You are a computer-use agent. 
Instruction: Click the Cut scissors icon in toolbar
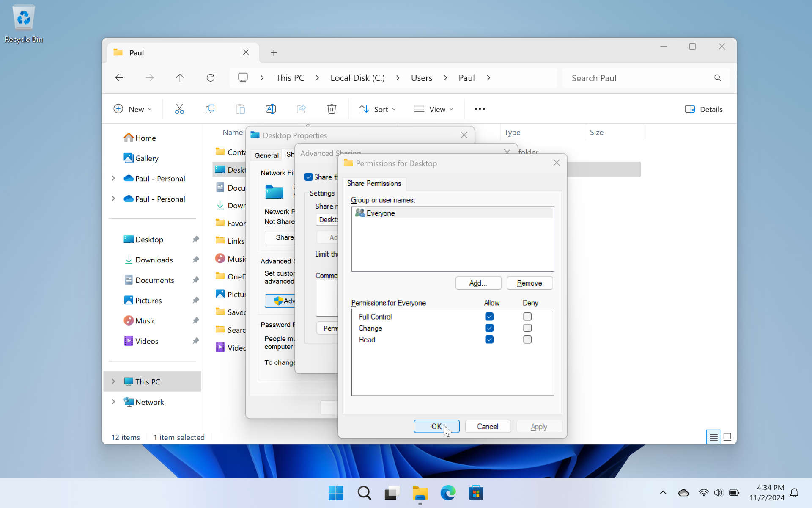click(179, 109)
